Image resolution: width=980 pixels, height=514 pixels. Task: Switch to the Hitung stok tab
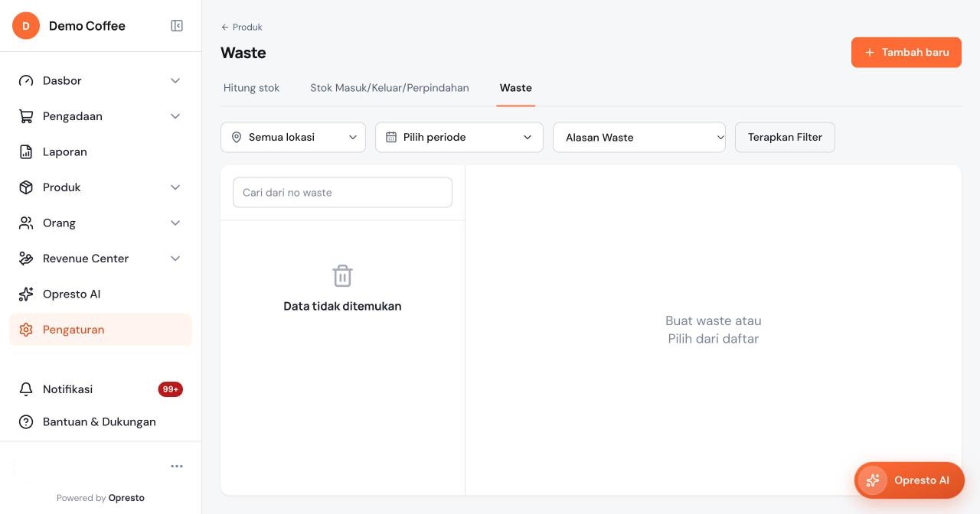pyautogui.click(x=251, y=88)
